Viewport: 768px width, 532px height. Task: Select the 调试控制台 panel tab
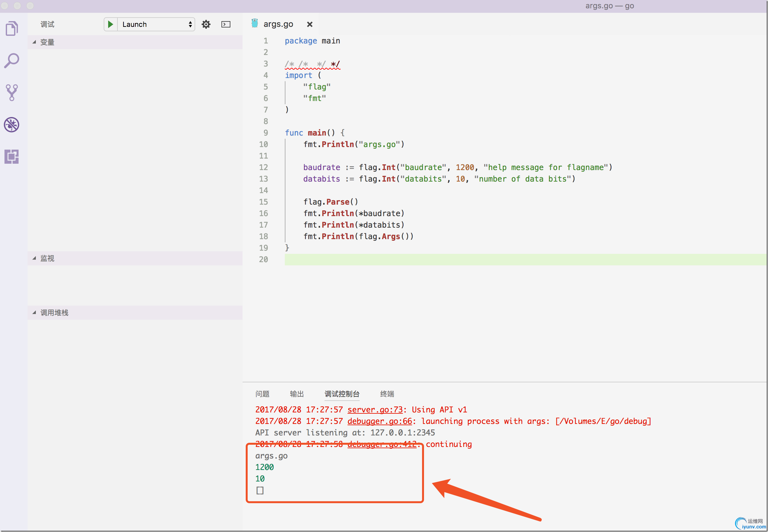point(342,394)
